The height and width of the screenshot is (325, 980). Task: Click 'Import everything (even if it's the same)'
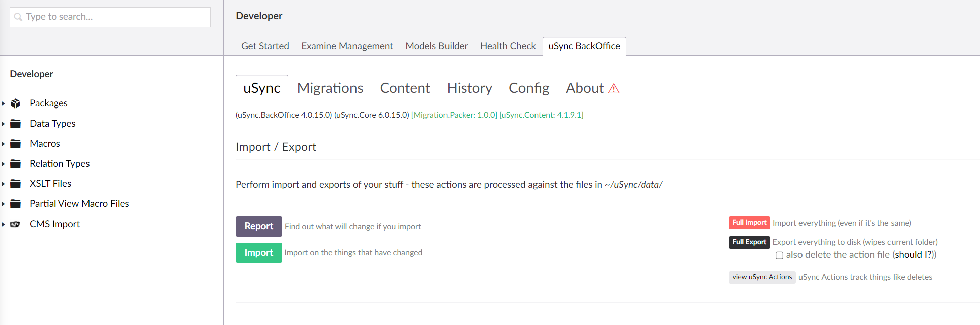click(842, 223)
